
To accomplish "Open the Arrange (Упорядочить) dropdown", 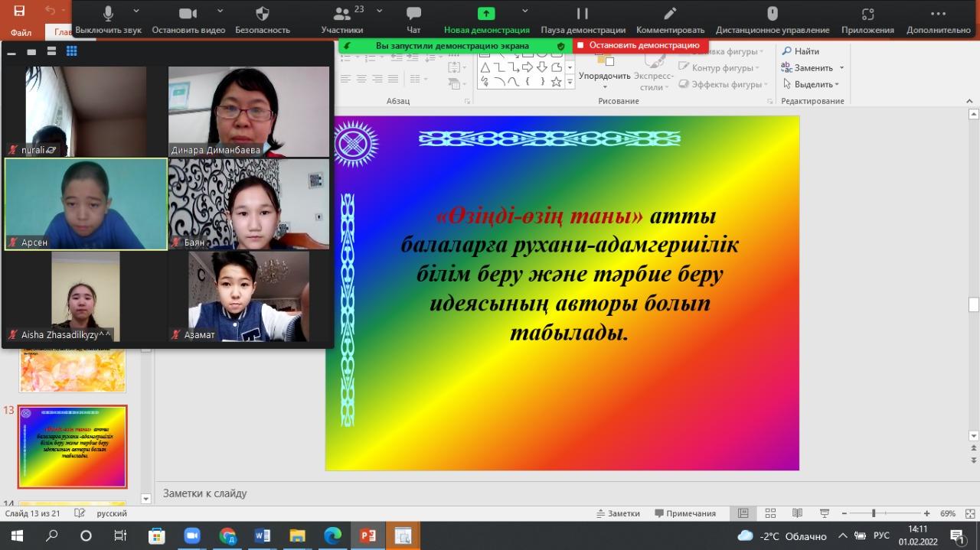I will tap(604, 76).
